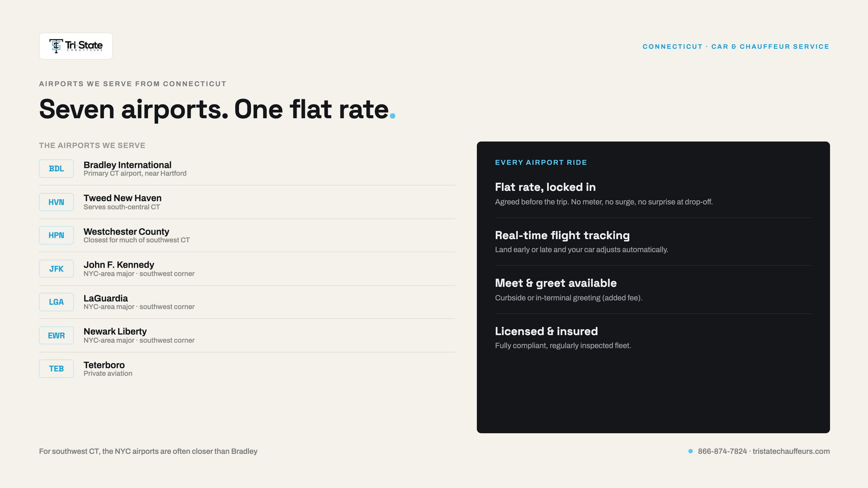Select the HVN airport code badge

tap(56, 202)
